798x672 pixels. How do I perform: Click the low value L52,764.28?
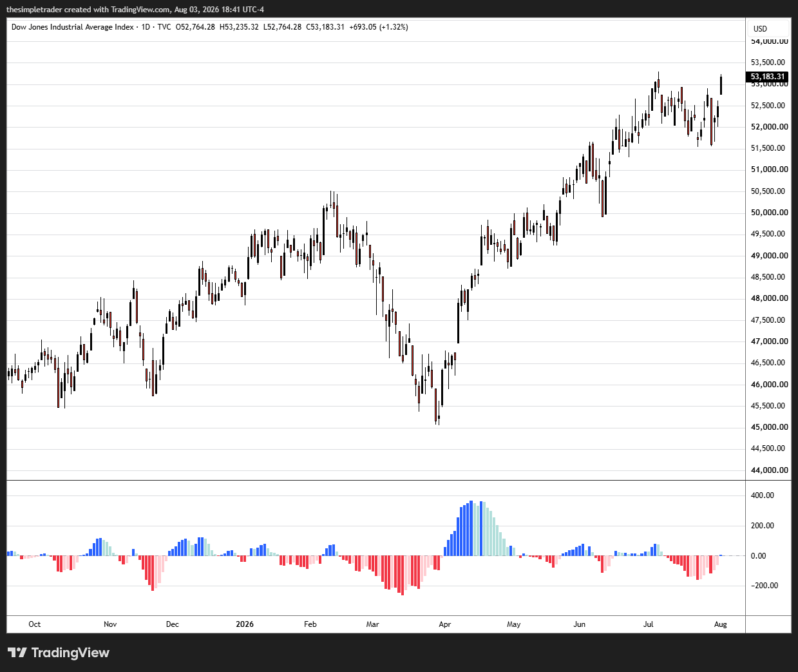[282, 27]
